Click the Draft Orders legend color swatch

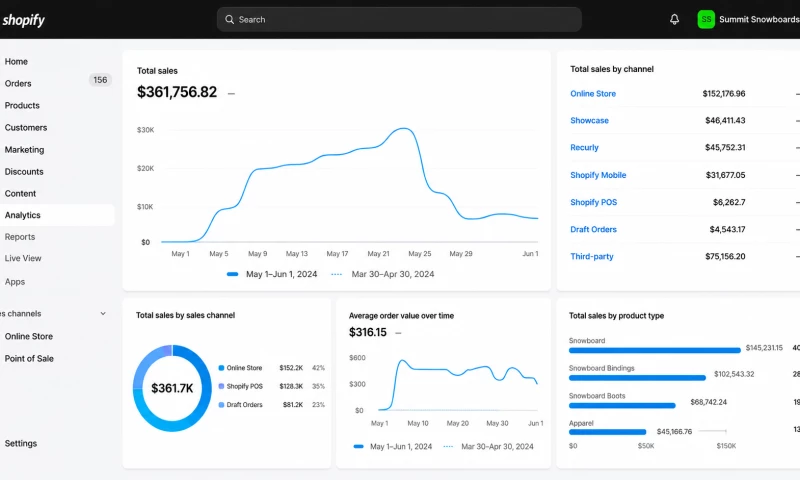[221, 405]
